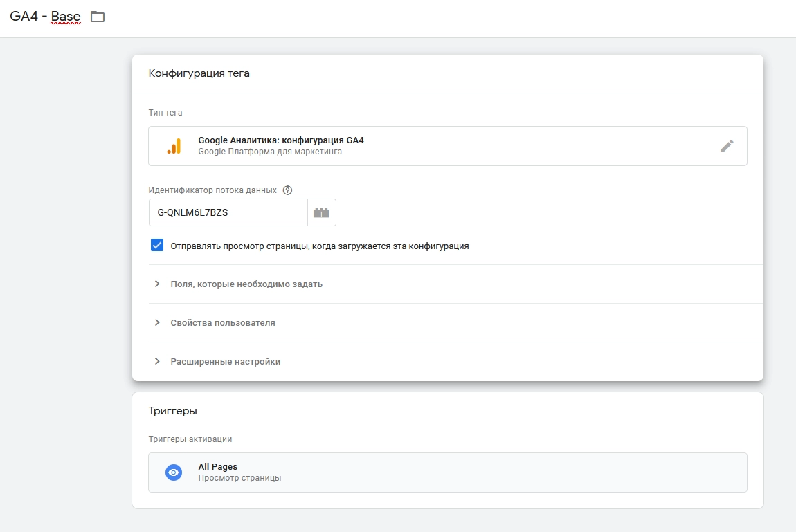
Task: Click 'Google Платформа для маркетинга' subtitle
Action: coord(269,152)
